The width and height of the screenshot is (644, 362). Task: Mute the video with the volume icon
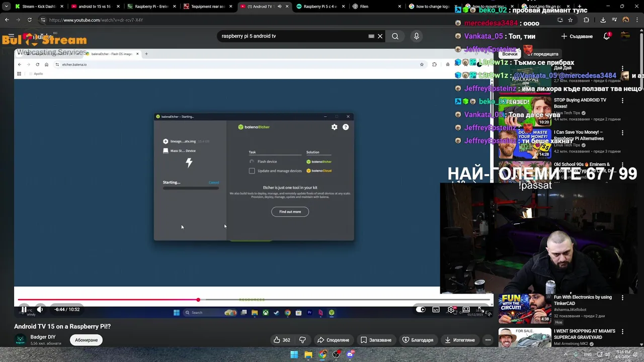[40, 309]
